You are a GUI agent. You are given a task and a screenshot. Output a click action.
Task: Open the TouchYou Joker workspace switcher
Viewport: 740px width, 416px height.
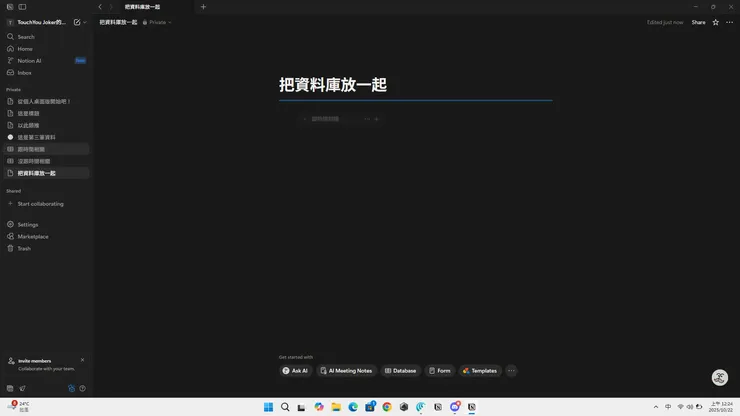click(38, 22)
